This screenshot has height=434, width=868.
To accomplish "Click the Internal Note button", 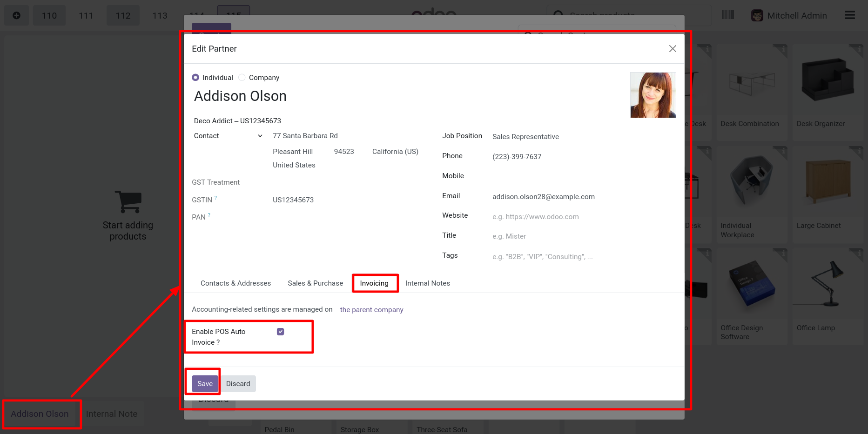I will [x=112, y=414].
